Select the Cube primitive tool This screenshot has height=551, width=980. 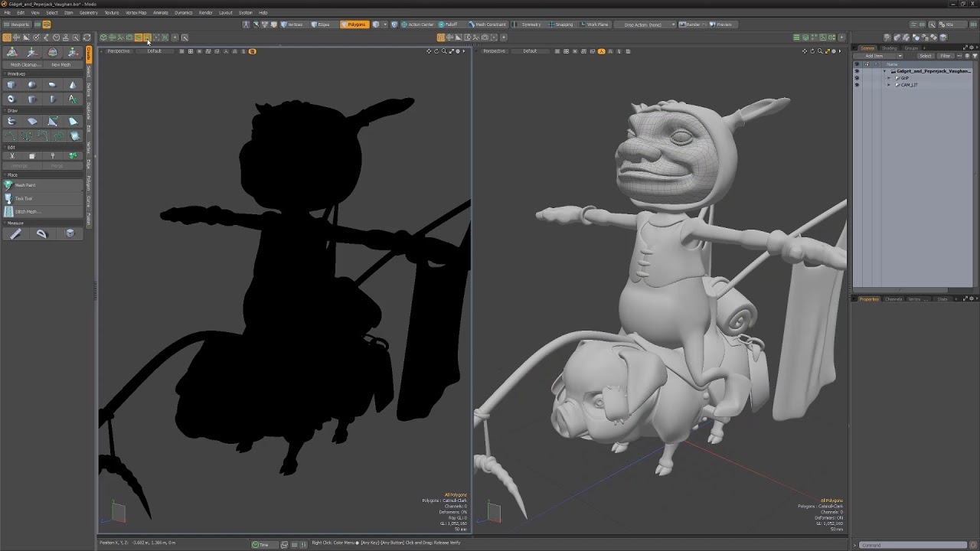tap(11, 85)
